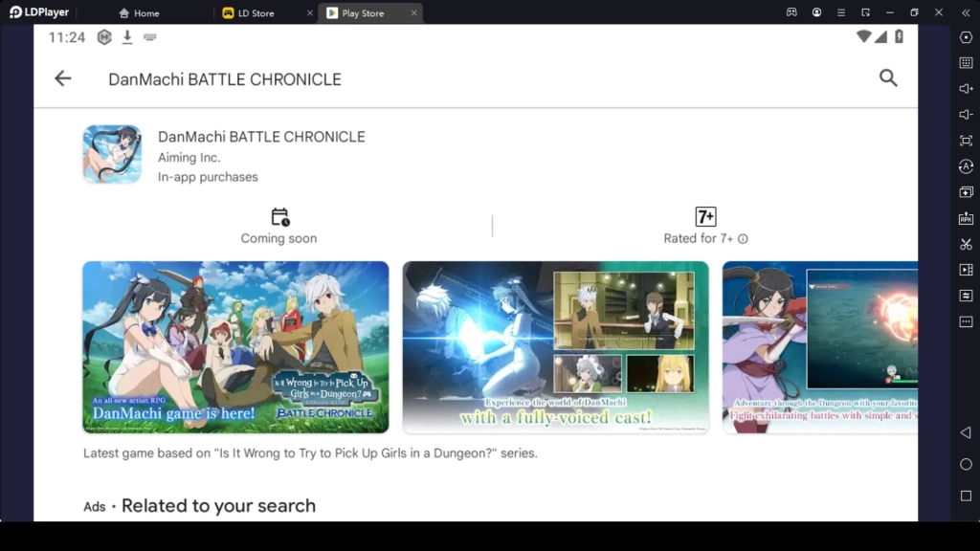Viewport: 980px width, 551px height.
Task: Install APK using sidebar APK icon
Action: coord(966,218)
